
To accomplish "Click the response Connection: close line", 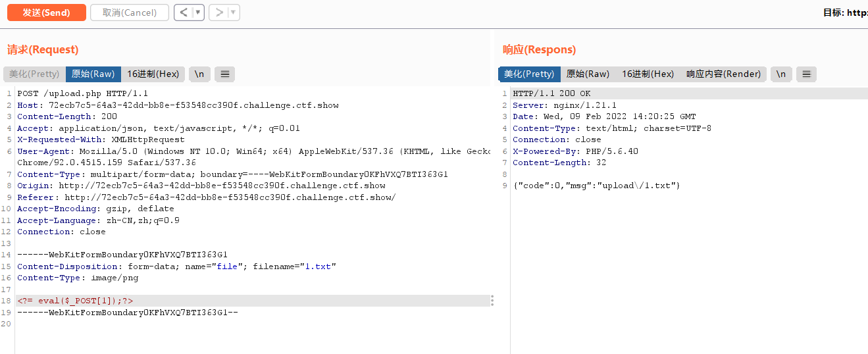I will [x=557, y=139].
